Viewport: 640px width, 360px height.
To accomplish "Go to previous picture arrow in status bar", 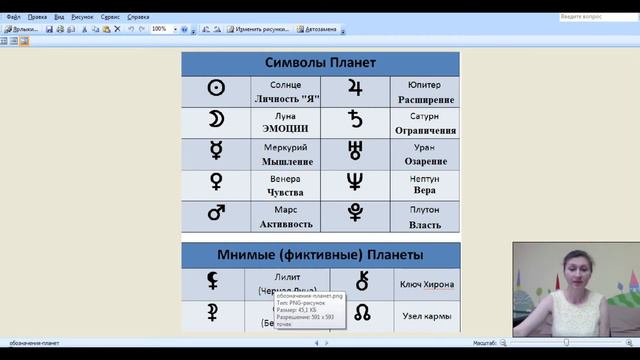I will point(317,343).
